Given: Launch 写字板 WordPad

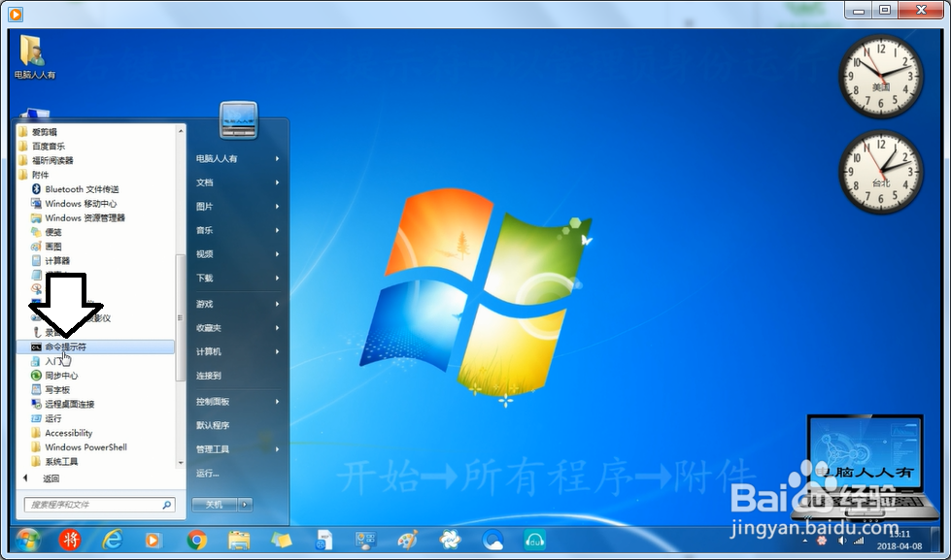Looking at the screenshot, I should pyautogui.click(x=51, y=390).
